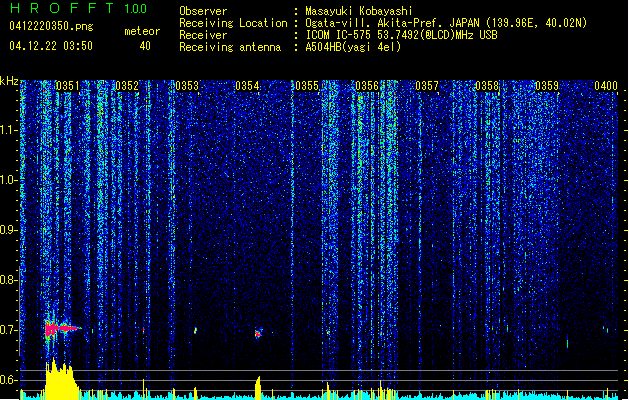Click the 0400 time marker
Screen dimensions: 629x400
coord(606,86)
